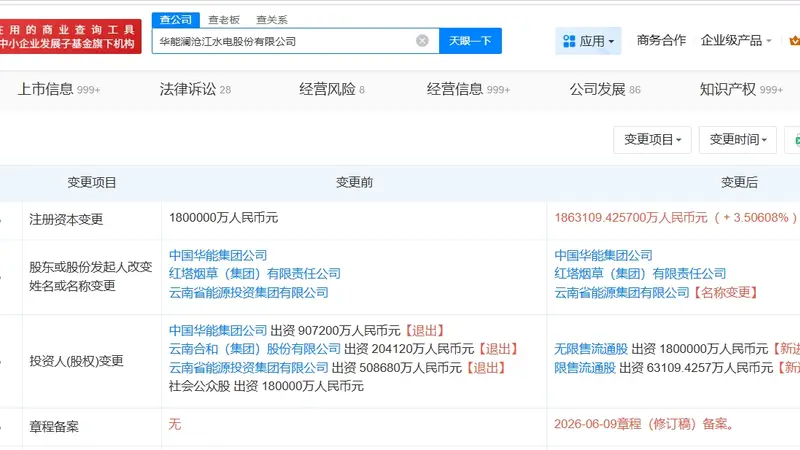
Task: Open the 应用 dropdown menu
Action: pyautogui.click(x=588, y=41)
